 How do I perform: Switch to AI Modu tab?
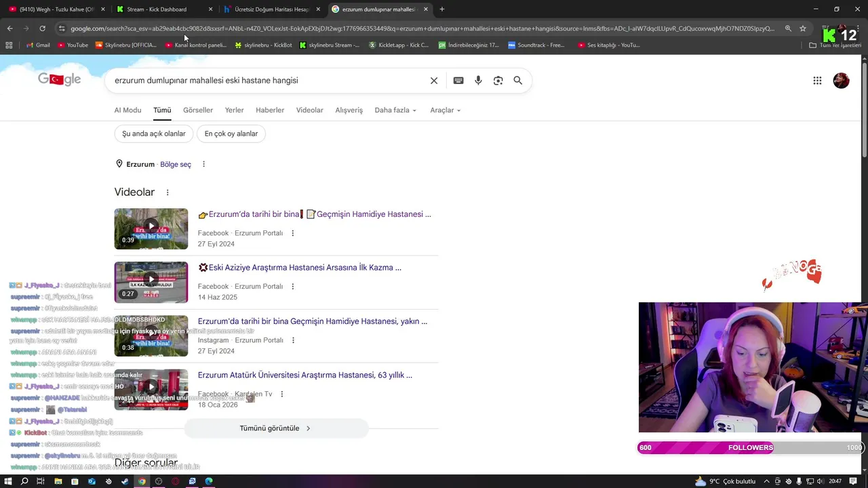point(127,110)
